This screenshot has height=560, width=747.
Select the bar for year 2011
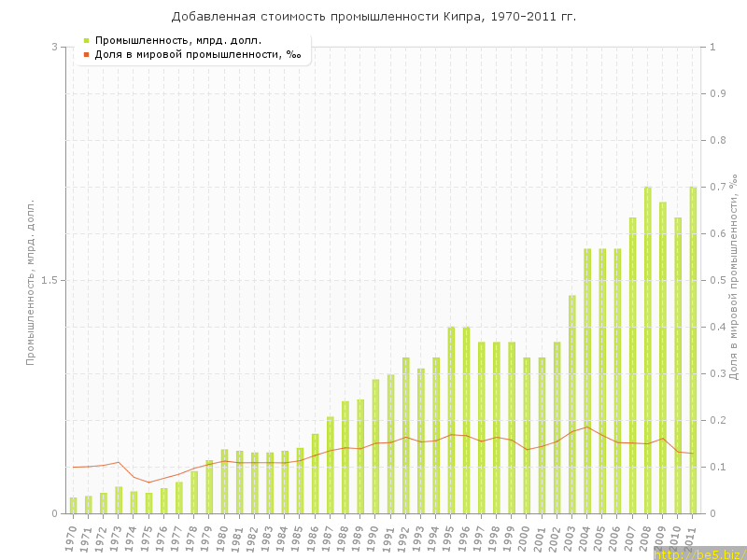(693, 350)
